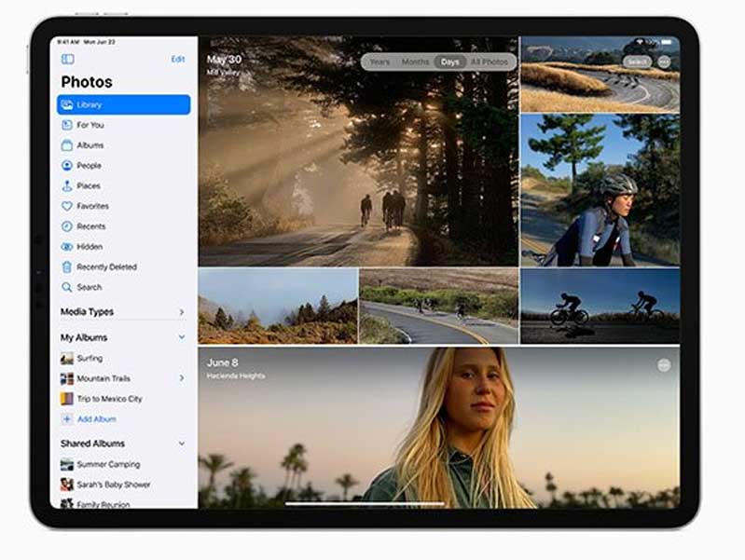
Task: Open the Favorites heart icon
Action: pos(67,206)
